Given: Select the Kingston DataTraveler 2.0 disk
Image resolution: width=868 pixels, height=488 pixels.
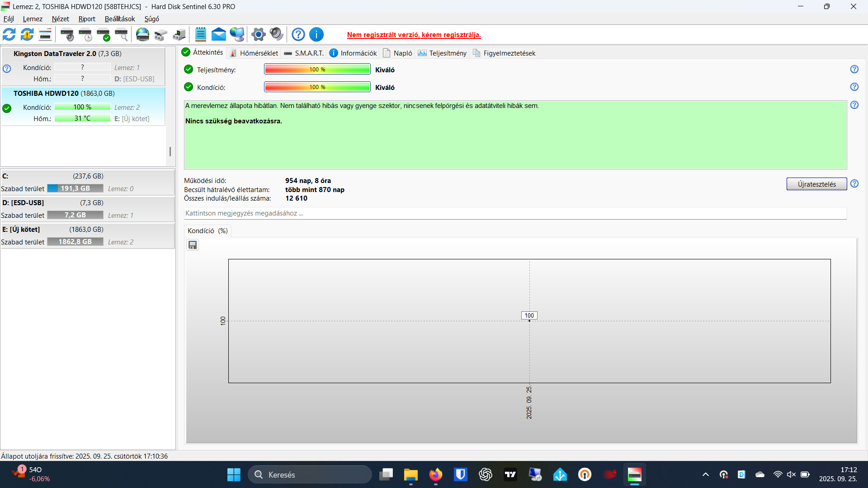Looking at the screenshot, I should click(x=68, y=54).
